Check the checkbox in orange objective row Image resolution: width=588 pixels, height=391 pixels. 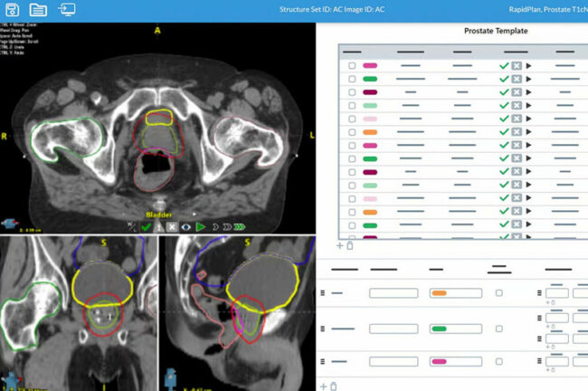[x=498, y=292]
